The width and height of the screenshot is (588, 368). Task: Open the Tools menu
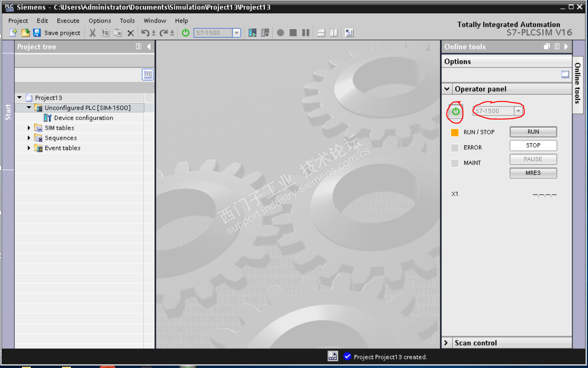click(127, 21)
